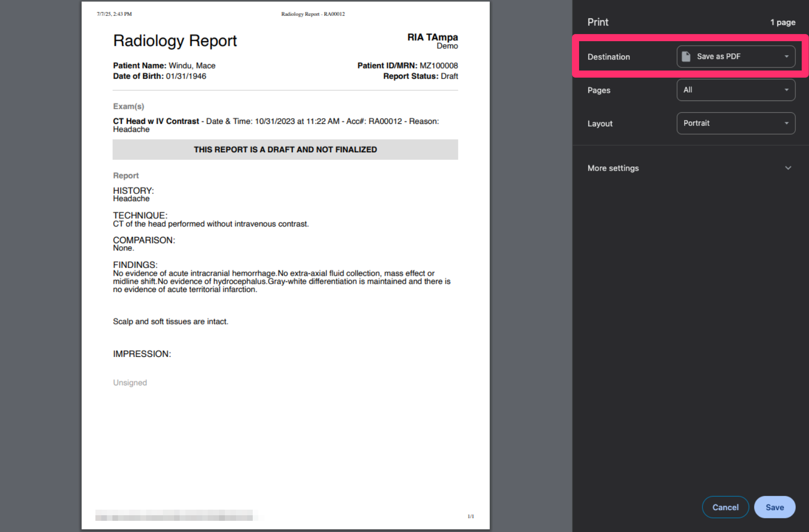Image resolution: width=809 pixels, height=532 pixels.
Task: Click the Save button
Action: [774, 507]
